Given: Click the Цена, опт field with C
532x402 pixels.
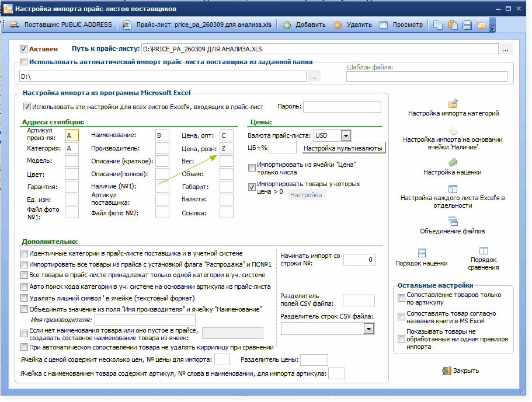Looking at the screenshot, I should point(227,135).
